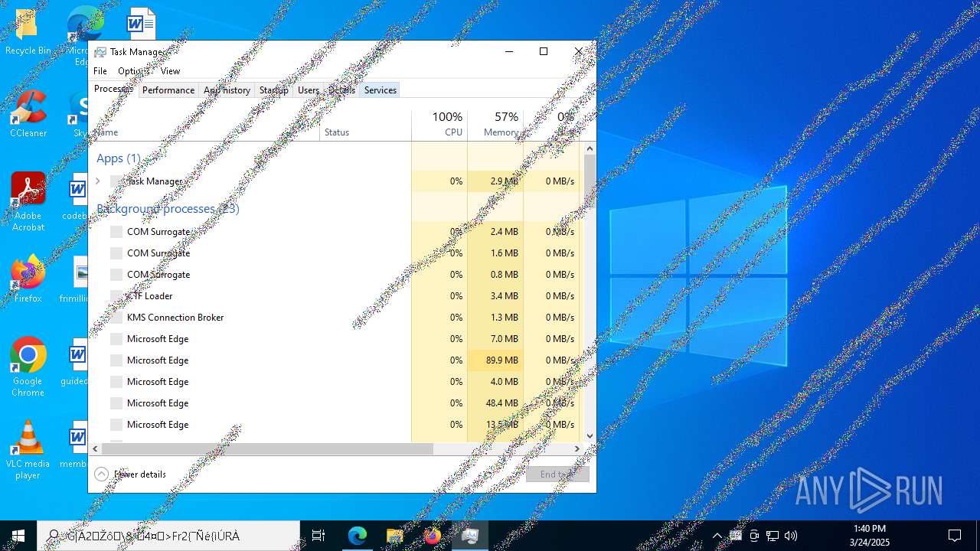Select the Microsoft Edge process using 7.0 MB
This screenshot has height=551, width=980.
point(335,339)
